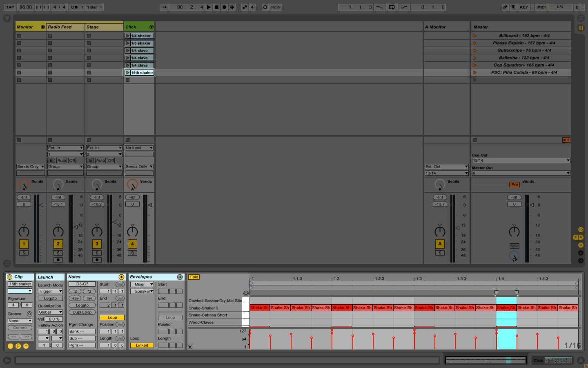The width and height of the screenshot is (588, 368).
Task: Toggle the Fold button in note editor
Action: (194, 277)
